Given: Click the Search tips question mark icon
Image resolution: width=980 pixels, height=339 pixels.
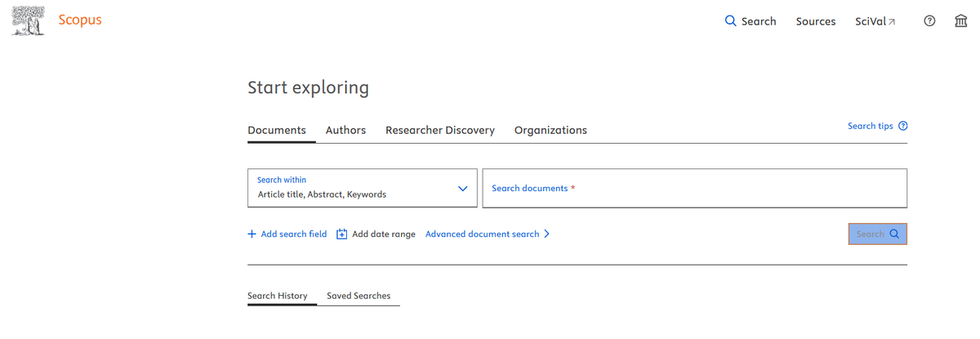Looking at the screenshot, I should click(x=902, y=126).
